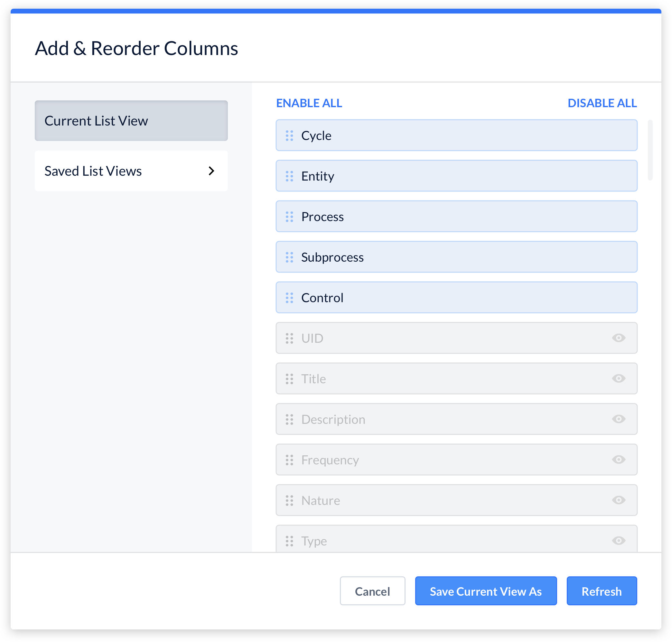Expand Saved List Views chevron arrow
Screen dimensions: 672x642
tap(211, 171)
